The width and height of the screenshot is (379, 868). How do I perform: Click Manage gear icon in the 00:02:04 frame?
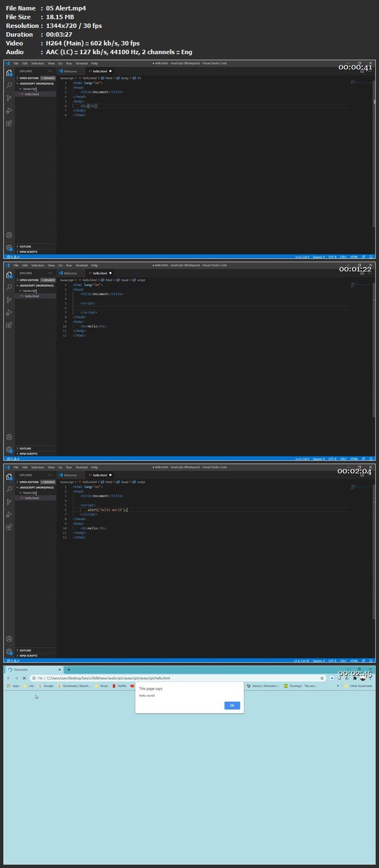coord(9,651)
